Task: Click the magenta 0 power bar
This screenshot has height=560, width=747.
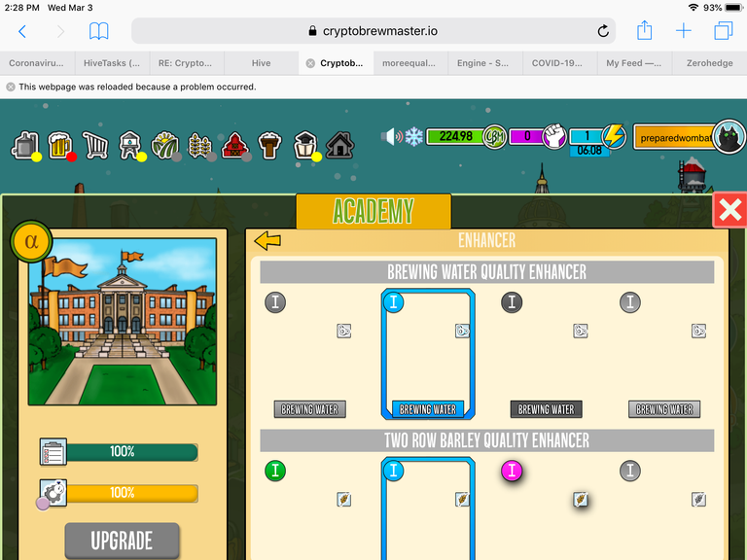Action: (x=527, y=137)
